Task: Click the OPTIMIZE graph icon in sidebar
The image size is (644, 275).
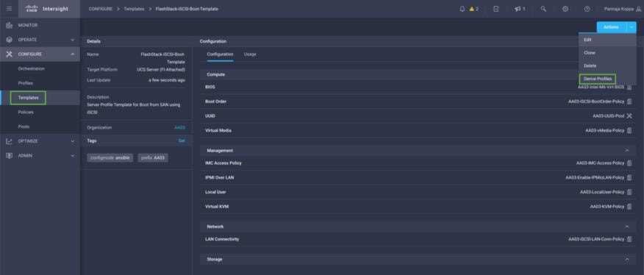Action: coord(9,141)
